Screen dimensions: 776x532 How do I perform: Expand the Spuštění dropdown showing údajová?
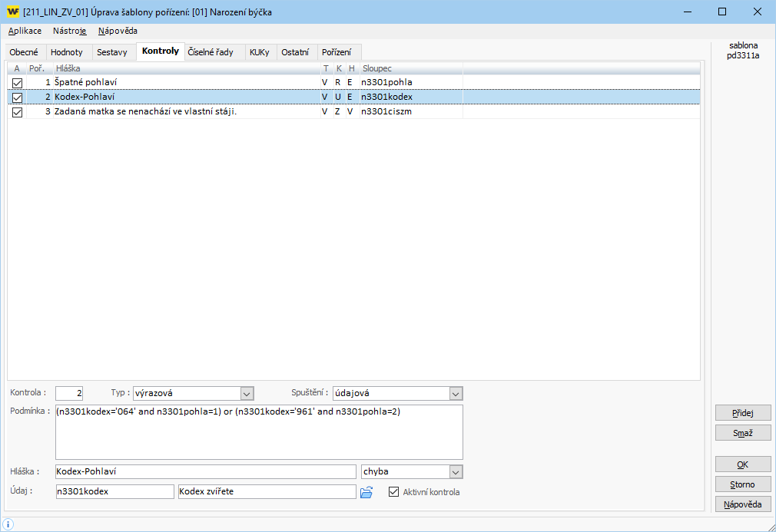click(x=456, y=393)
